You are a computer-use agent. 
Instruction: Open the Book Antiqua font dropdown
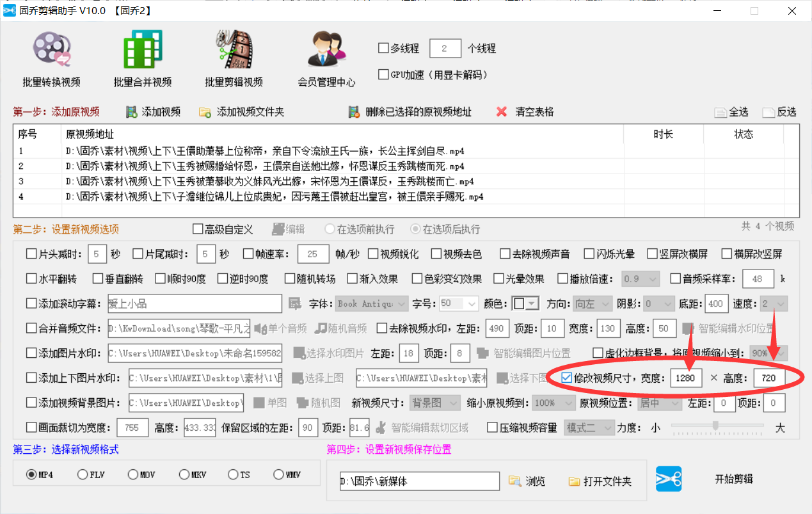click(x=371, y=303)
